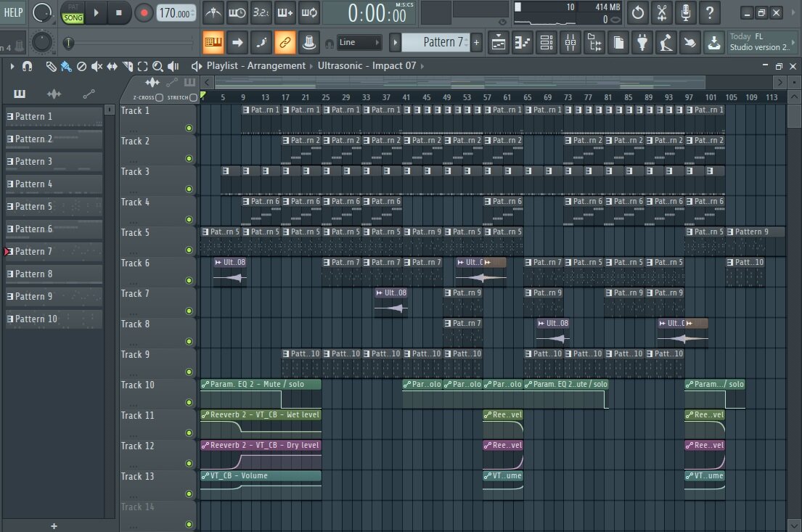Show patterns tab in picker panel
802x532 pixels.
coord(20,94)
